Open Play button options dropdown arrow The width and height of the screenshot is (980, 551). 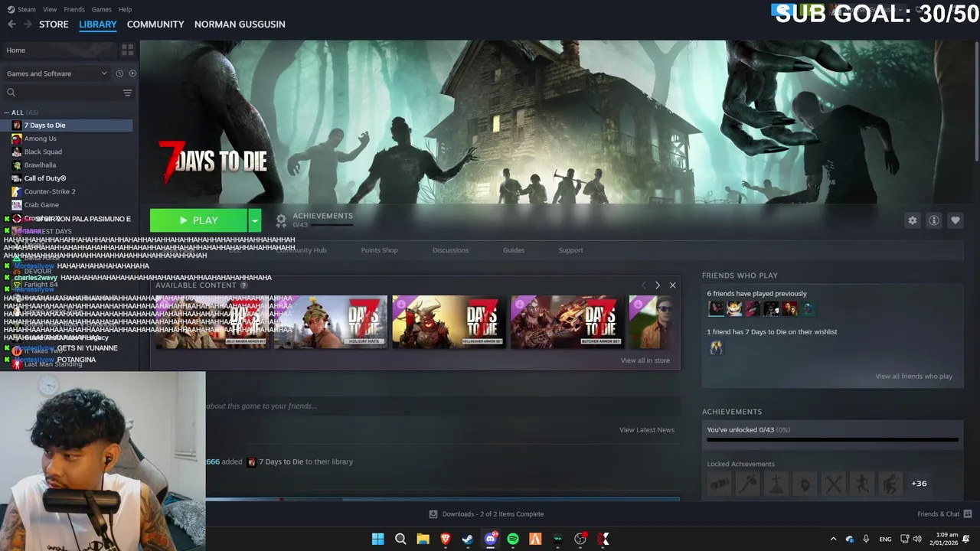coord(254,220)
